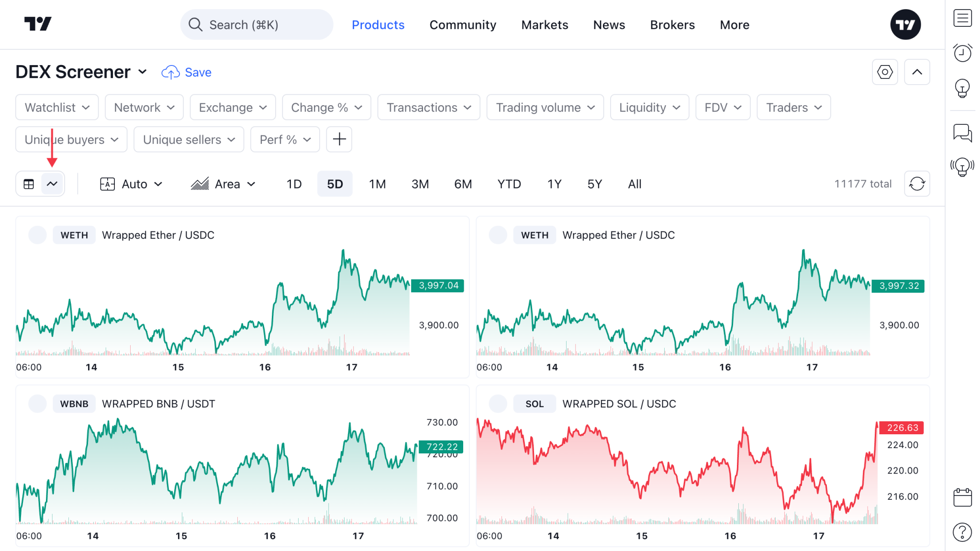Click the token logo of the WBNB card
Image resolution: width=980 pixels, height=551 pixels.
click(x=37, y=404)
